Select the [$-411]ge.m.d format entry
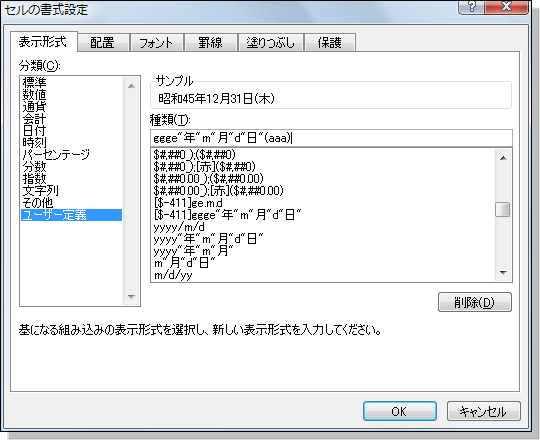 click(x=188, y=203)
